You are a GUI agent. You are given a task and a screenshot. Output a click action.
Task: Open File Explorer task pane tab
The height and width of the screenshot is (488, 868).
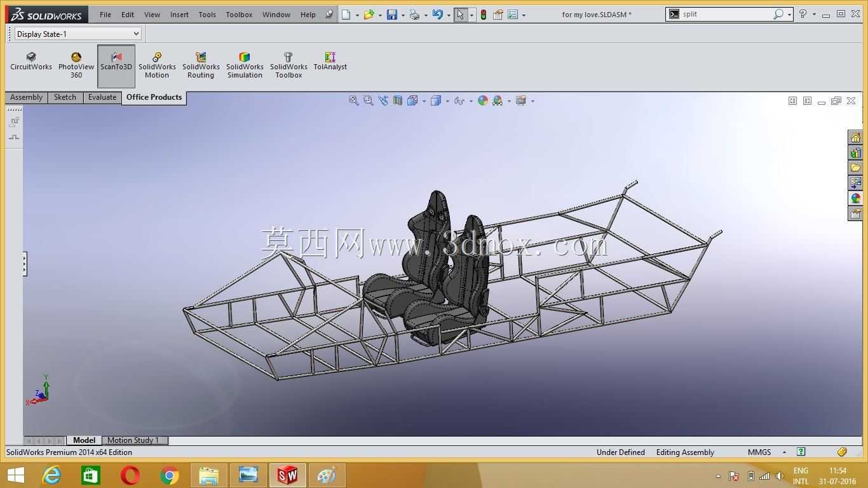tap(855, 168)
